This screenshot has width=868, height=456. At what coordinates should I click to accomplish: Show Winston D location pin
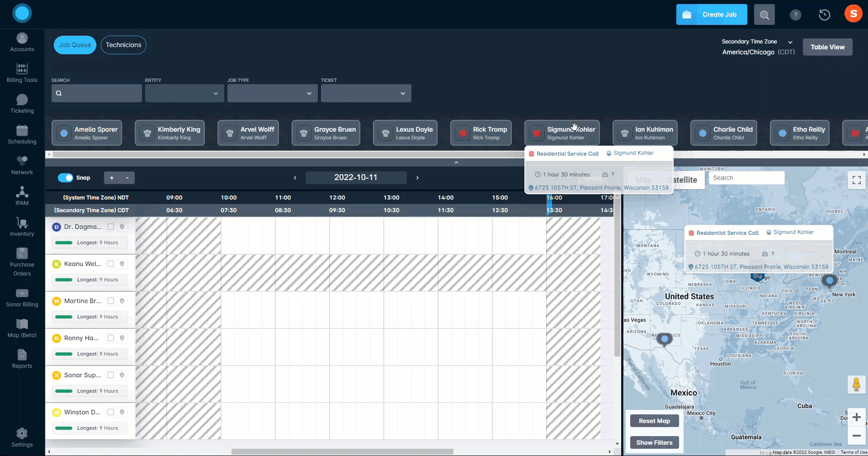point(122,412)
